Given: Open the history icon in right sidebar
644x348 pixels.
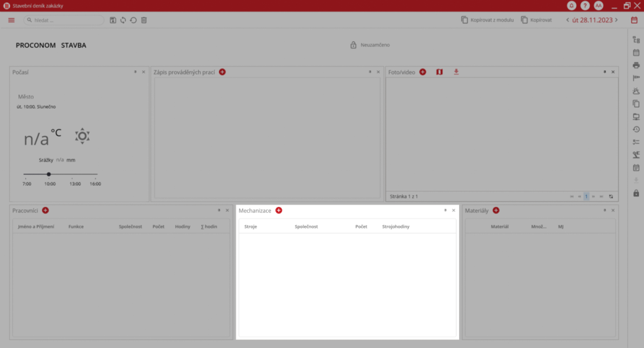Looking at the screenshot, I should tap(636, 130).
